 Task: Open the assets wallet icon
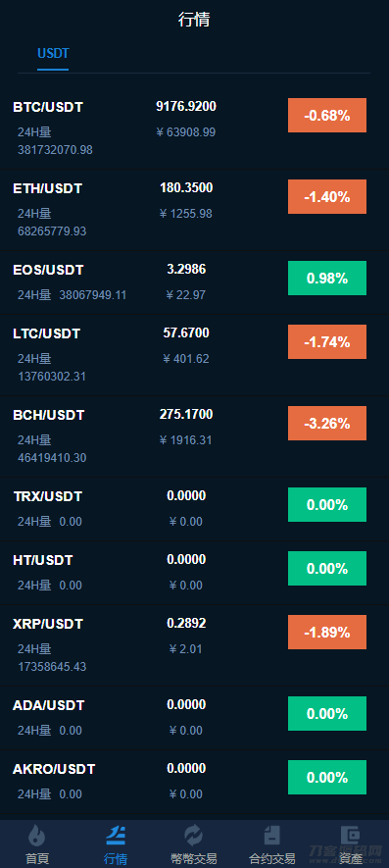(350, 835)
